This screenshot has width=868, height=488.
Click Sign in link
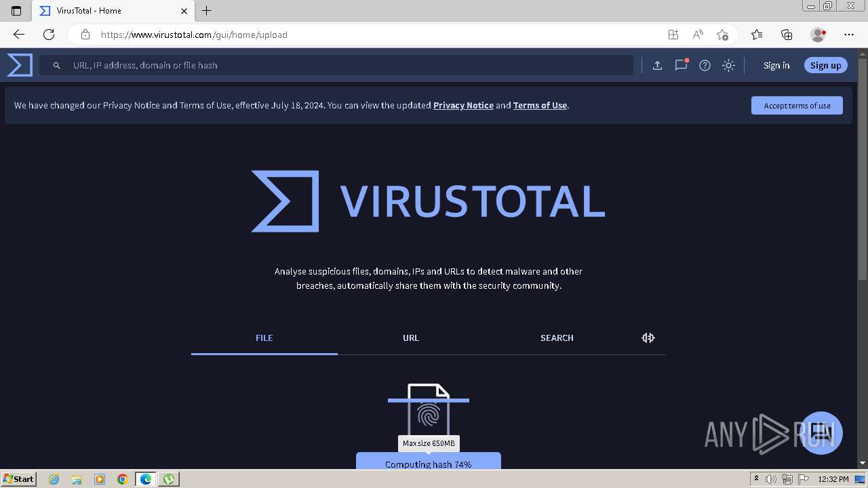[776, 65]
